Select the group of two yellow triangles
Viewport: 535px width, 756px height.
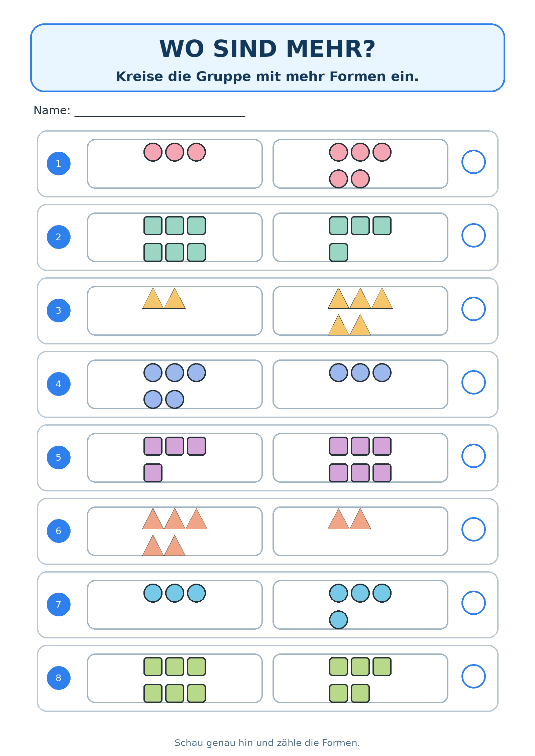(175, 311)
